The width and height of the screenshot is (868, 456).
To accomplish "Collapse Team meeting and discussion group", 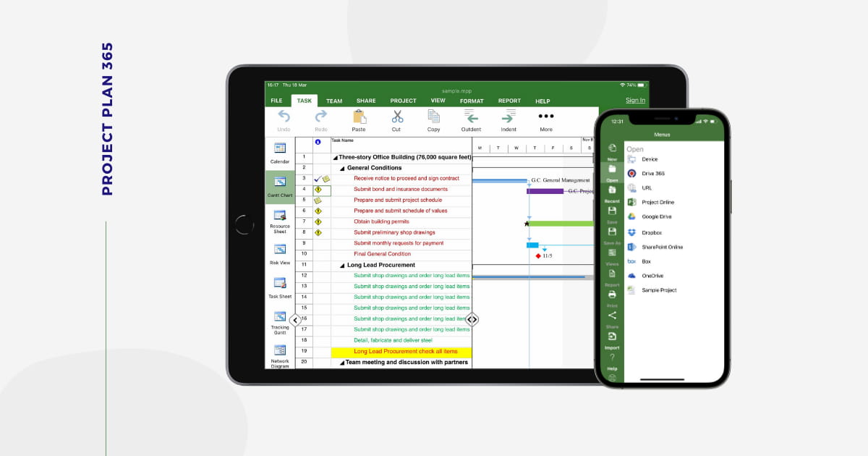I will [342, 363].
